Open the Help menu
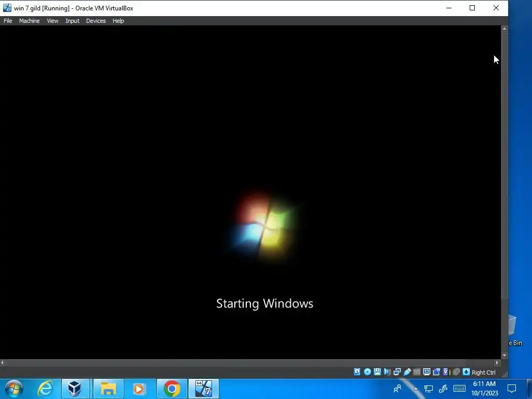This screenshot has height=399, width=532. 118,21
